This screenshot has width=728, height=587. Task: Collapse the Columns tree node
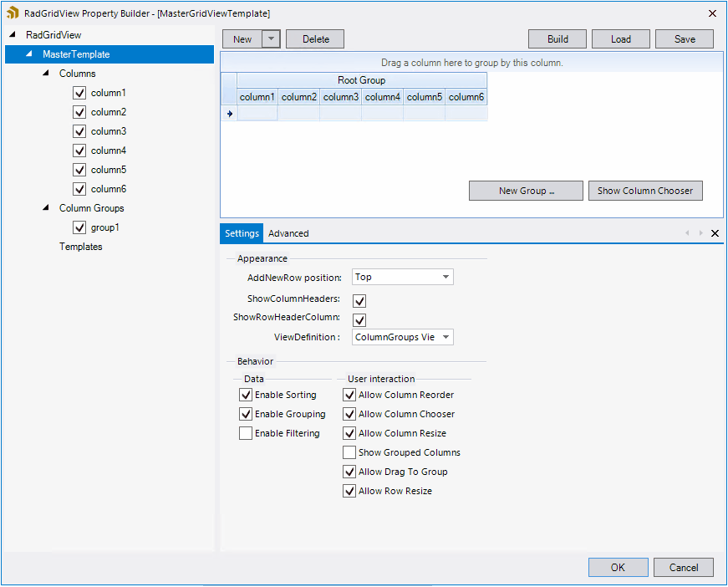pos(46,73)
